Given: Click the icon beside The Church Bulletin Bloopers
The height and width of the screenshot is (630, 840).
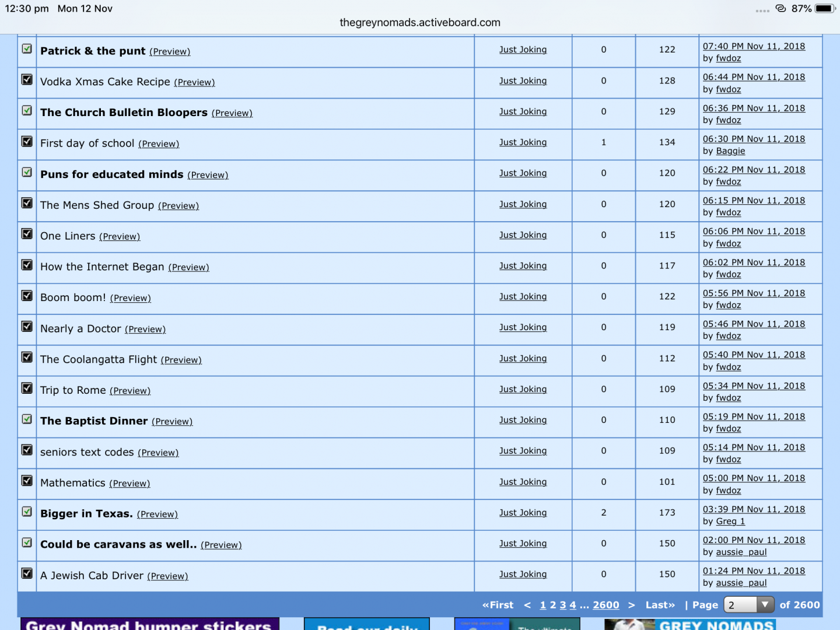Looking at the screenshot, I should pyautogui.click(x=27, y=110).
